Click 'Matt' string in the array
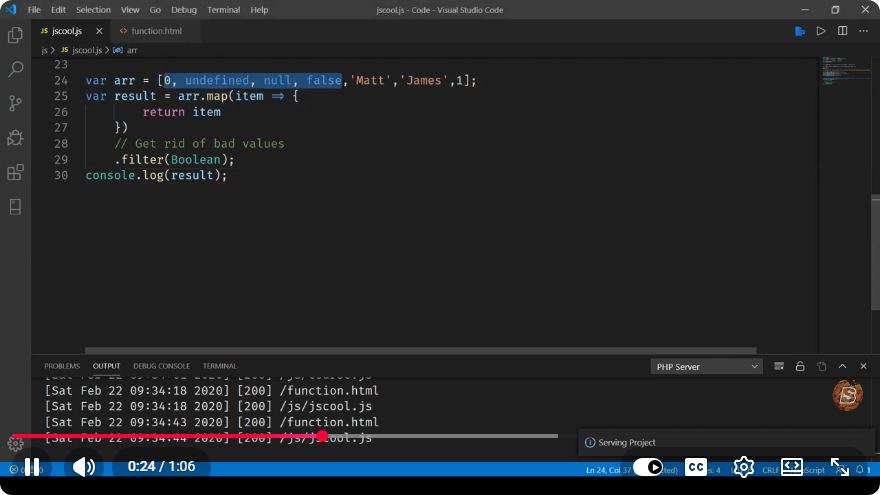The width and height of the screenshot is (880, 495). pos(370,80)
